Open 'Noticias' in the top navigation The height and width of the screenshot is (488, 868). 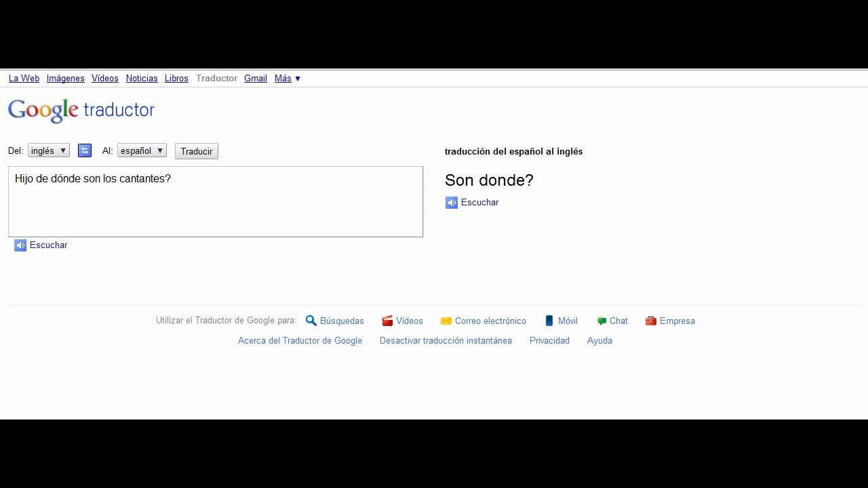tap(142, 79)
